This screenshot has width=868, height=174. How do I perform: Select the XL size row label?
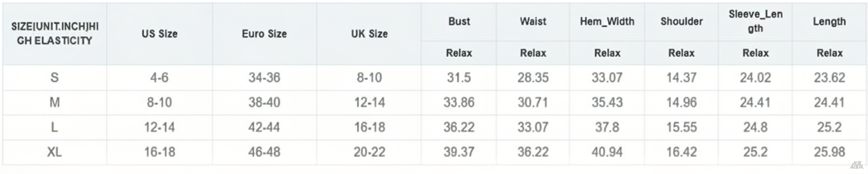pos(55,152)
